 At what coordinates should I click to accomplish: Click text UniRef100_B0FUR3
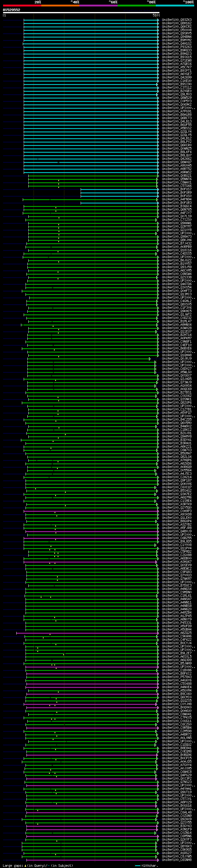tap(177, 203)
